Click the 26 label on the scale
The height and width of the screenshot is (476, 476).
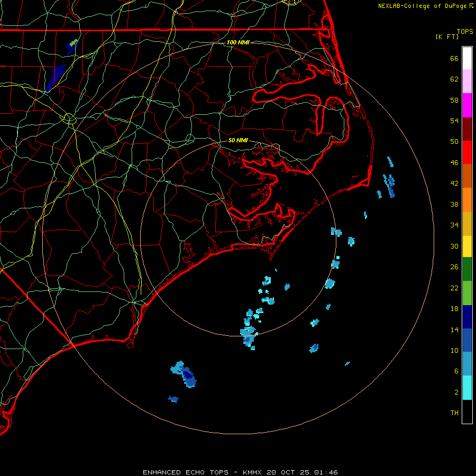454,267
